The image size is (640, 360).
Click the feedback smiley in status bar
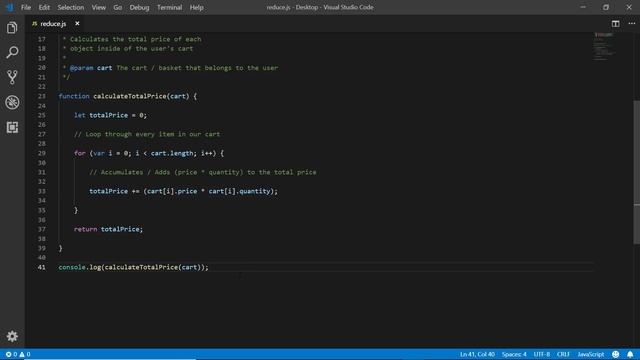coord(616,354)
